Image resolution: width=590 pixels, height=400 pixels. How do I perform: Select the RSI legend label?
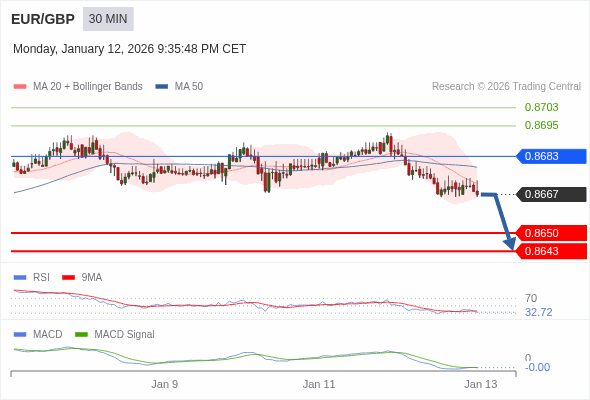point(41,278)
